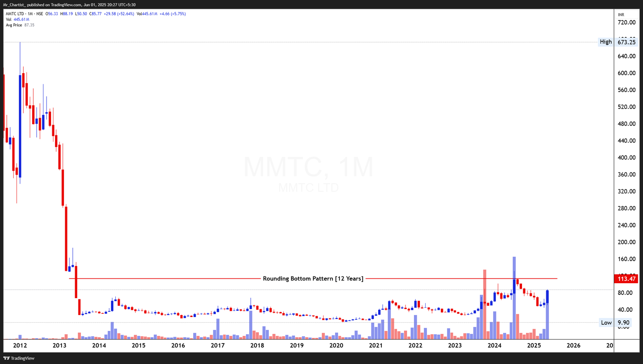Click the 2024 label on the time axis
This screenshot has height=364, width=643.
pyautogui.click(x=495, y=345)
